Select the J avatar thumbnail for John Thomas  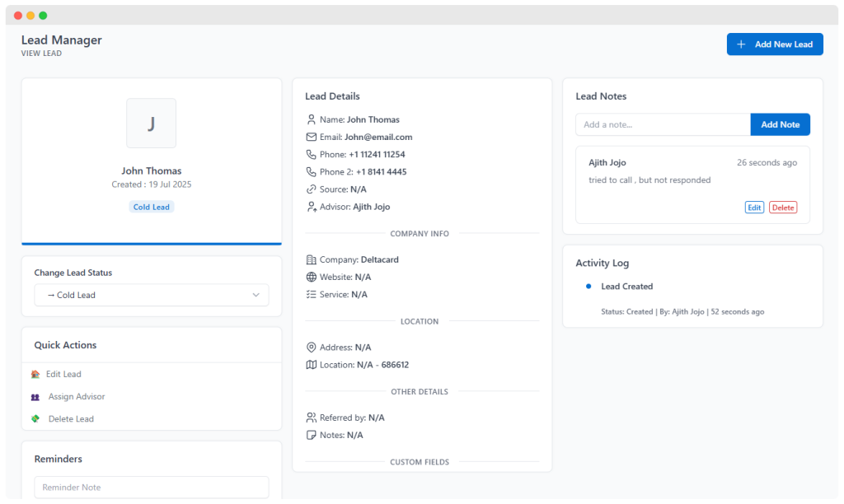(x=151, y=124)
